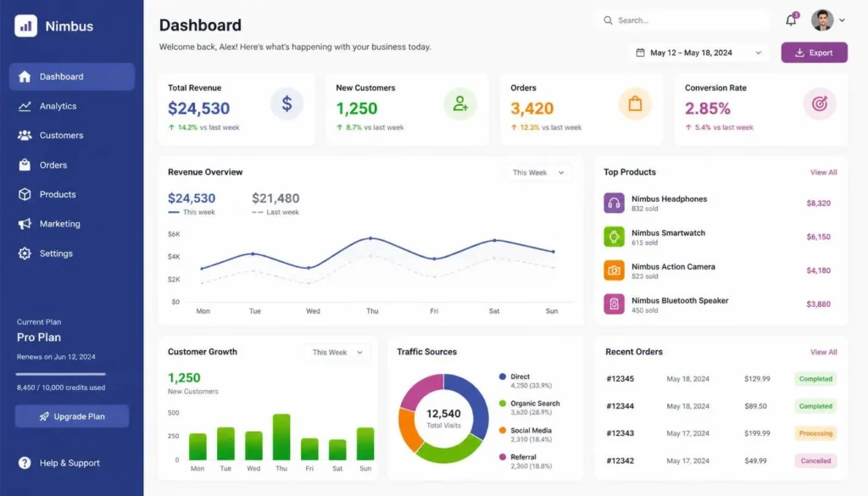The image size is (868, 496).
Task: Click the Nimbus Action Camera product icon
Action: pyautogui.click(x=614, y=270)
